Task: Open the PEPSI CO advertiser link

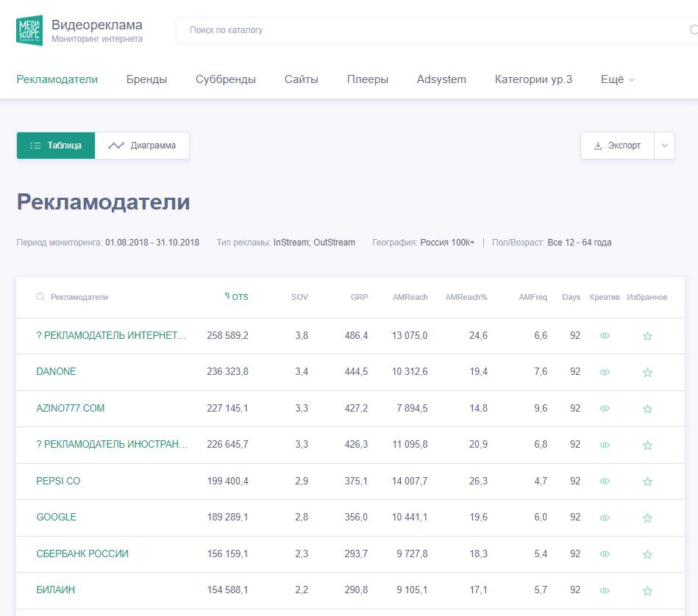Action: pos(58,481)
